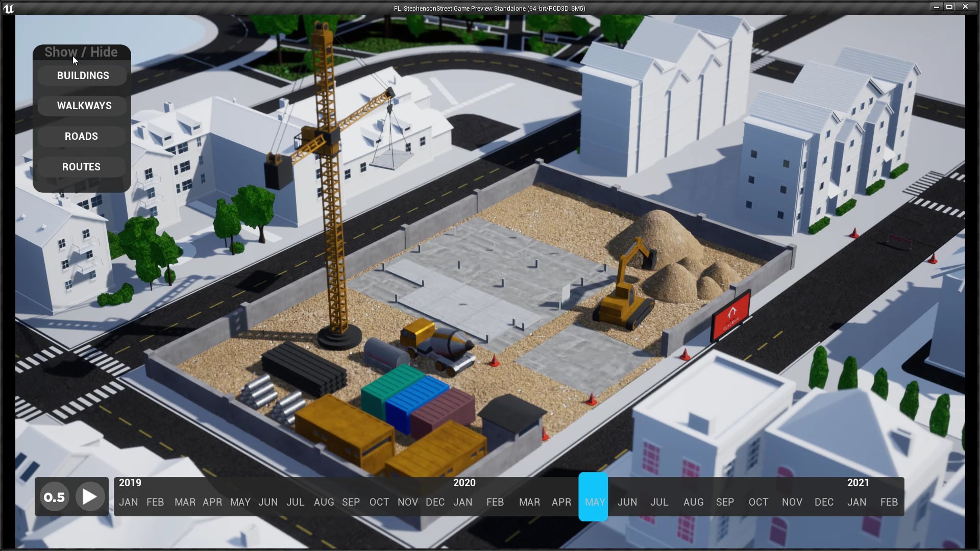Jump to FEB 2021 on timeline
980x551 pixels.
pyautogui.click(x=889, y=502)
